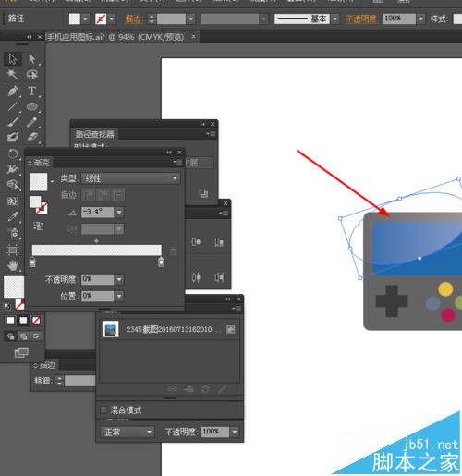Select the Magic Wand tool
Screen dimensions: 462x476
coord(13,74)
